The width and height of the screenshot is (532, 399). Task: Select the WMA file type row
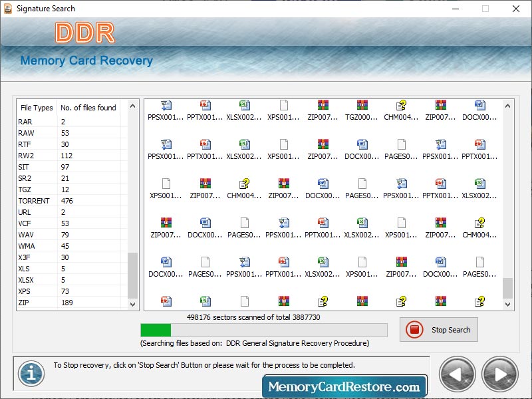pos(72,246)
